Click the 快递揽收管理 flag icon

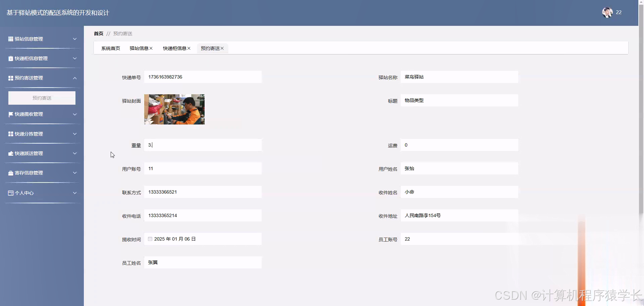click(x=11, y=114)
